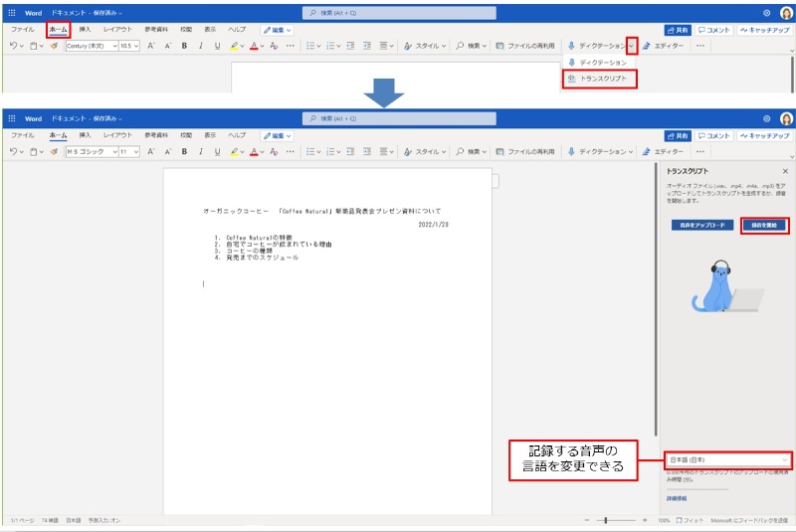Open ヘルプ tab in the upper Word window
Image resolution: width=796 pixels, height=532 pixels.
(237, 30)
